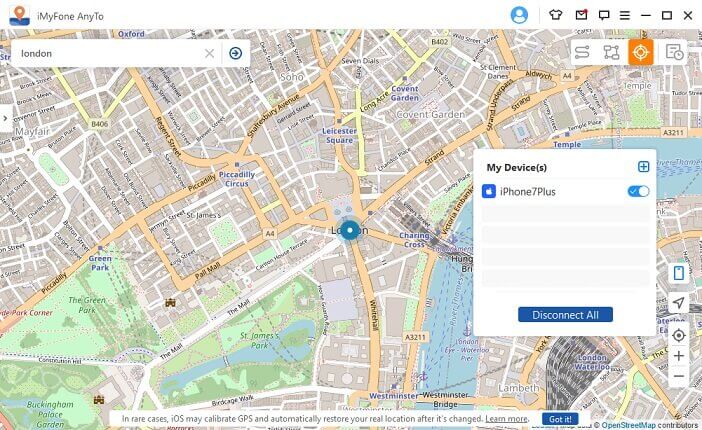Clear the london search text
The height and width of the screenshot is (430, 702).
[209, 53]
